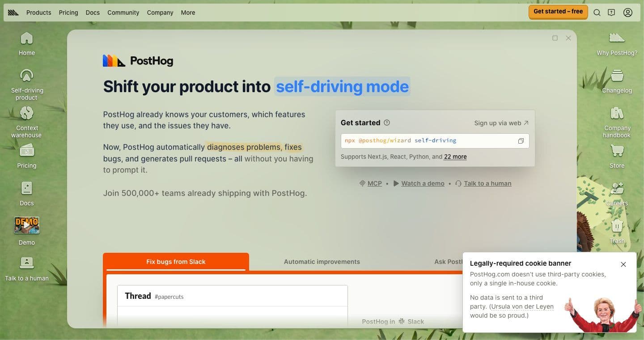Open Self-driving product desktop icon

coord(27,85)
